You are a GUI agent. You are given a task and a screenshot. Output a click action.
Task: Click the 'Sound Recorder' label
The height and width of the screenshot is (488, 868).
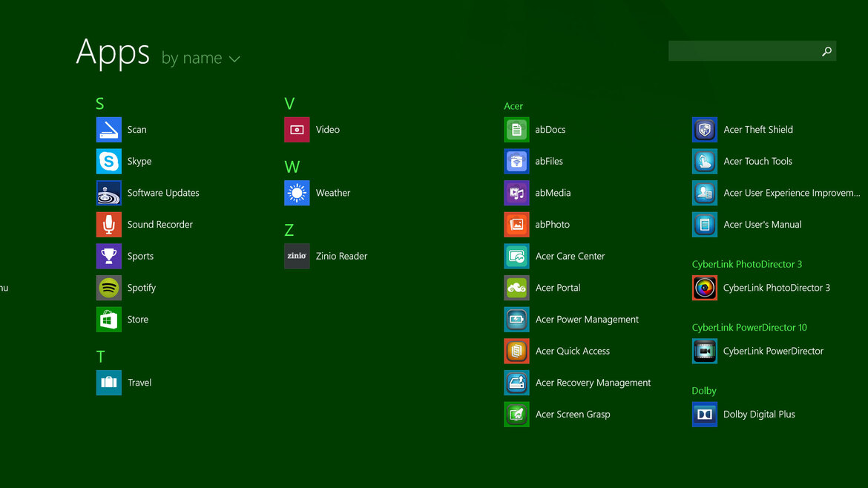[160, 224]
